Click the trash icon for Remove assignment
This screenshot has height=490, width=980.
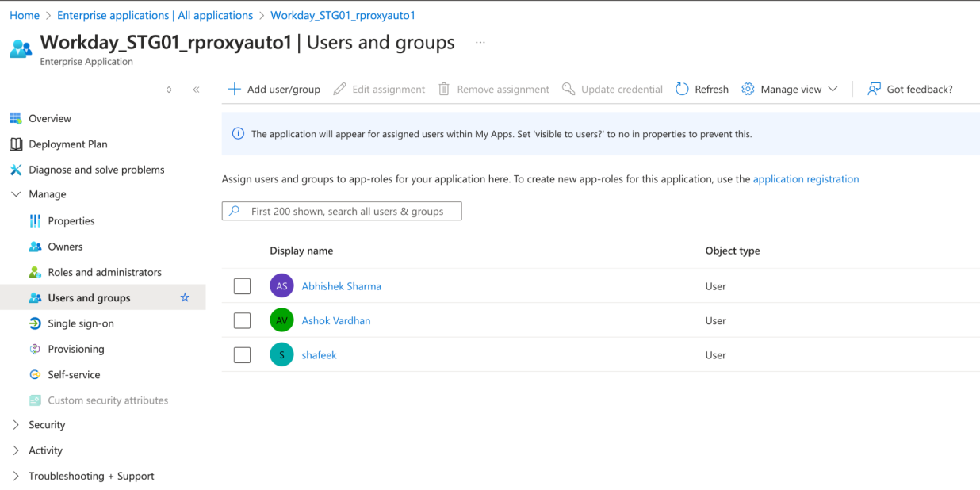444,89
